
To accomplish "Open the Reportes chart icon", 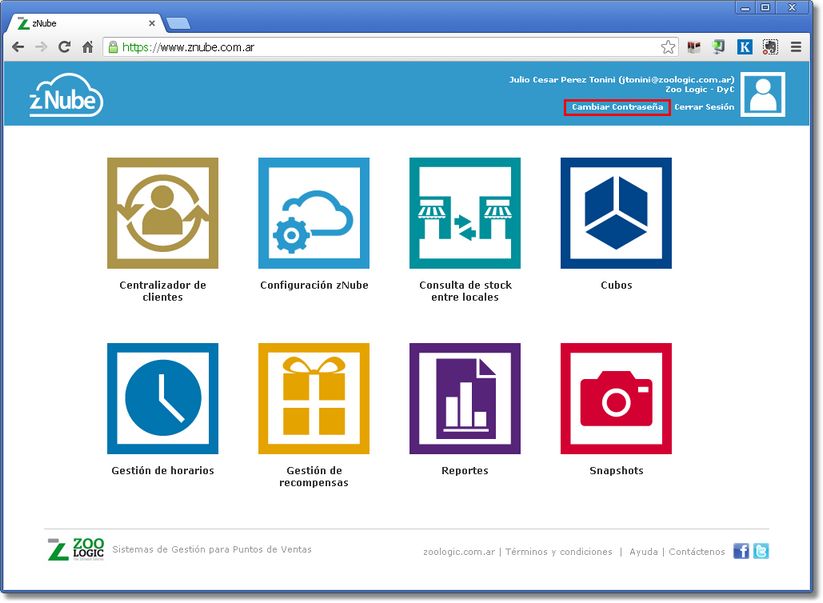I will coord(464,399).
